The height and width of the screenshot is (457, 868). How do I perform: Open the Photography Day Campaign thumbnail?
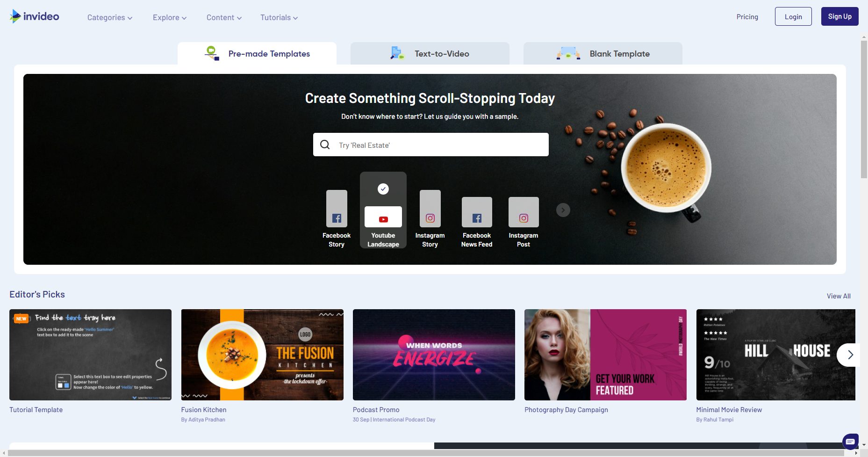[605, 355]
